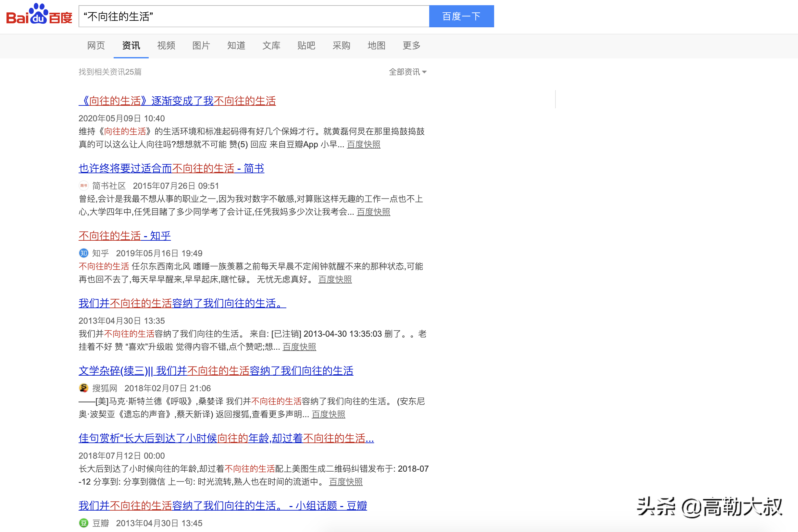The image size is (798, 532).
Task: Click the date 2015年07月26日 09:51
Action: coord(176,186)
